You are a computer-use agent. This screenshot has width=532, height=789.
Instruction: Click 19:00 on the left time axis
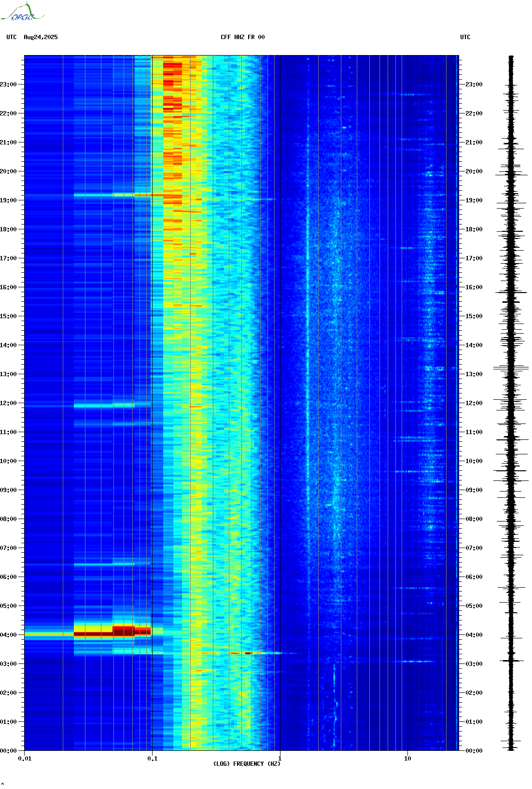point(8,200)
